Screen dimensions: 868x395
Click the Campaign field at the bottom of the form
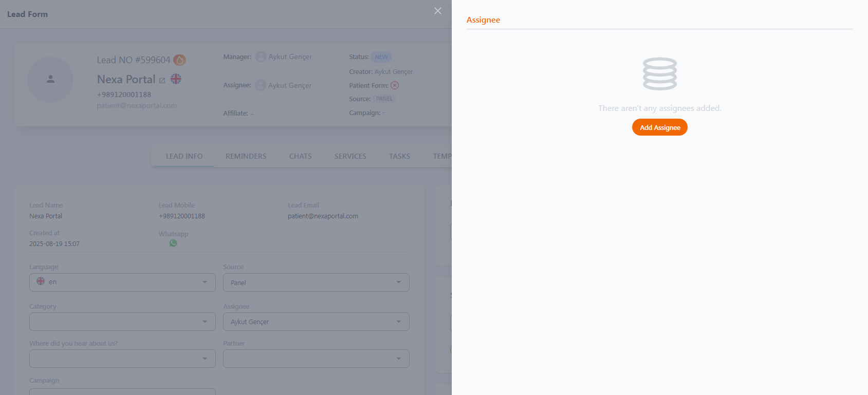point(122,391)
